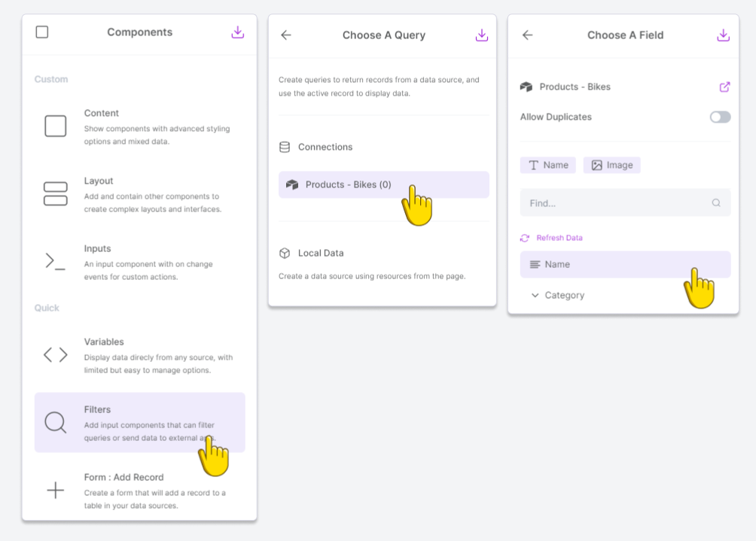Add the Form : Add Record component
The image size is (756, 541).
coord(140,491)
